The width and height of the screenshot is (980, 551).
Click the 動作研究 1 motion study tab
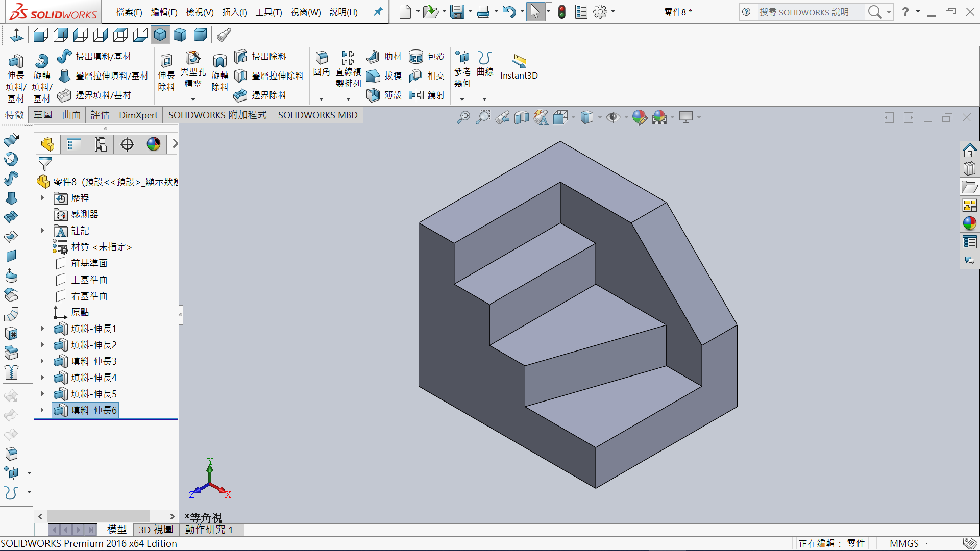click(209, 530)
